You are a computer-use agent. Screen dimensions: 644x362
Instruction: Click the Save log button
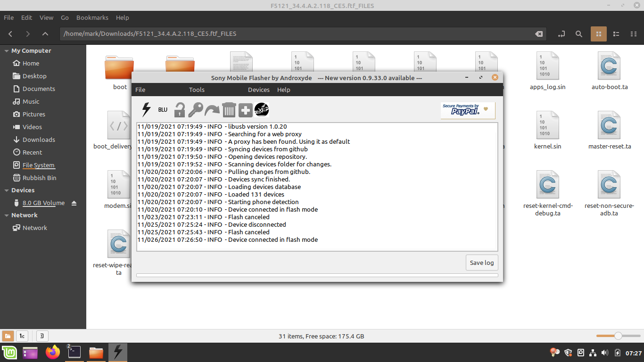click(x=482, y=263)
